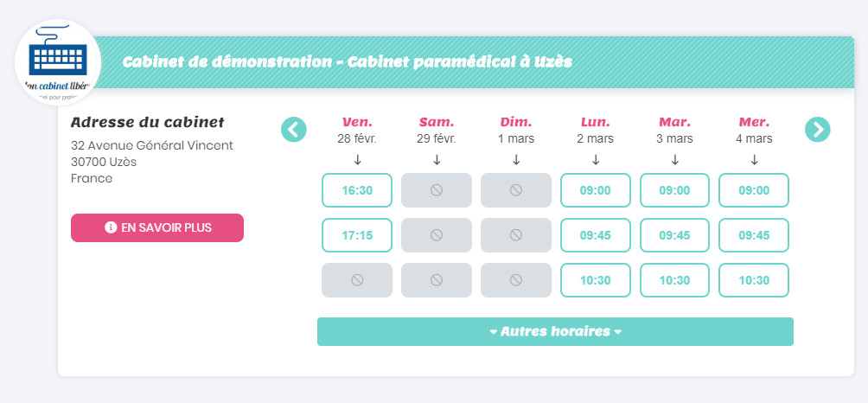Select the 17:15 slot on Ven. 28 févr.
Image resolution: width=868 pixels, height=403 pixels.
pyautogui.click(x=357, y=235)
